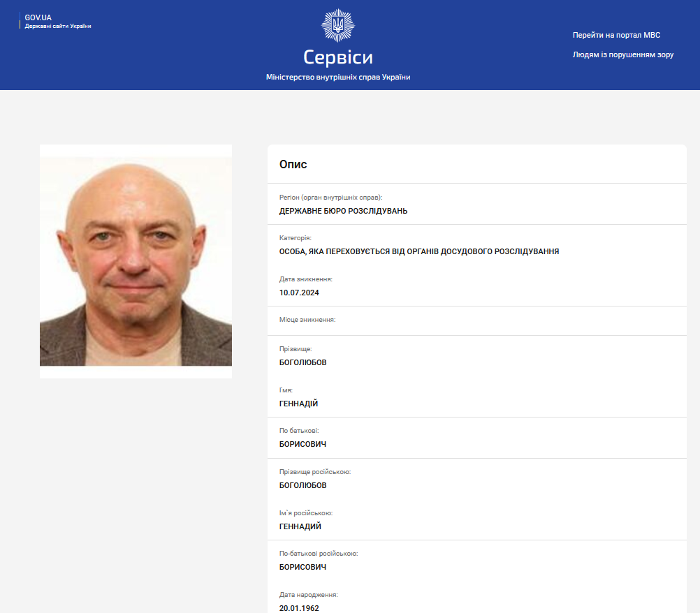Select 'ДЕРЖАВНЕ БЮРО РОЗСЛІДУВАНЬ' region value

(x=343, y=211)
